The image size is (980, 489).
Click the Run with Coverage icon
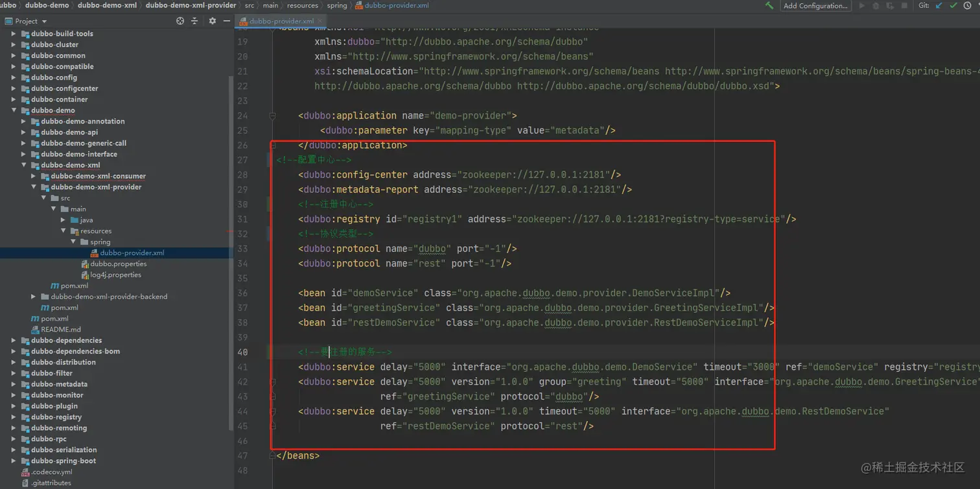(891, 5)
